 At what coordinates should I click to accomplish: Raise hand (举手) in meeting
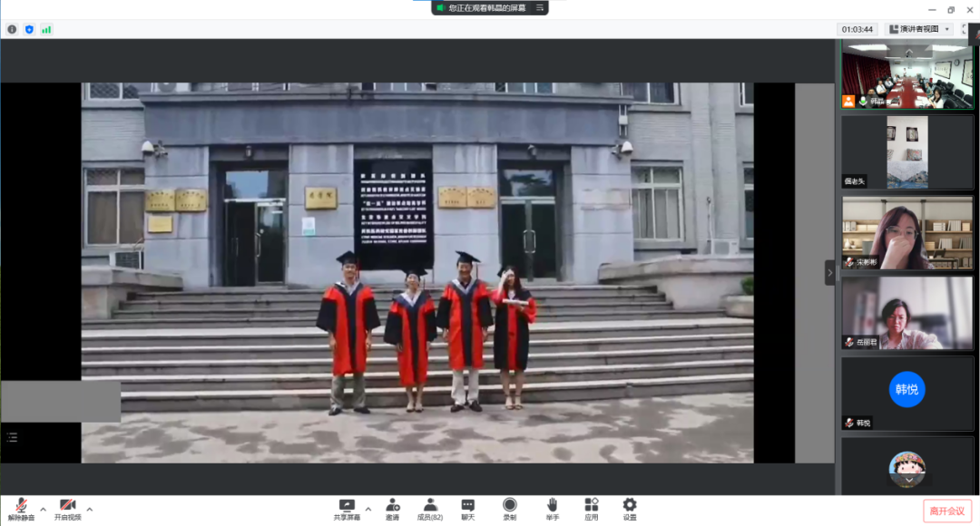(552, 508)
